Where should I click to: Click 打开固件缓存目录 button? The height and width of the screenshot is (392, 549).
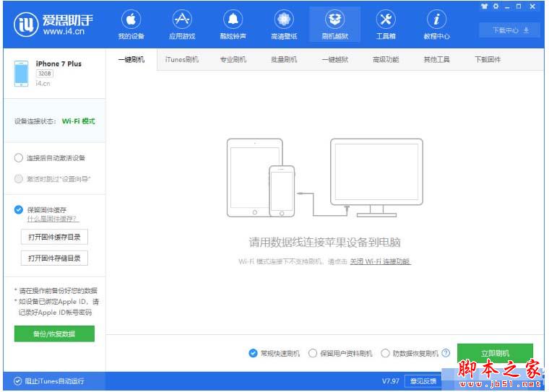coord(54,237)
